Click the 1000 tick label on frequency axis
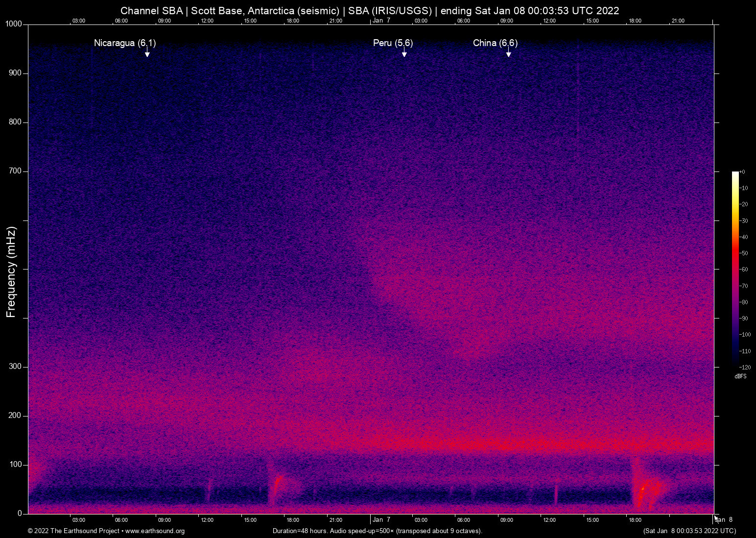 (x=14, y=24)
